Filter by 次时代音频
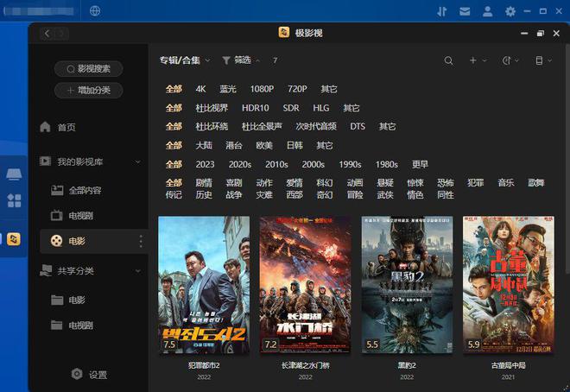570x392 pixels. tap(316, 126)
